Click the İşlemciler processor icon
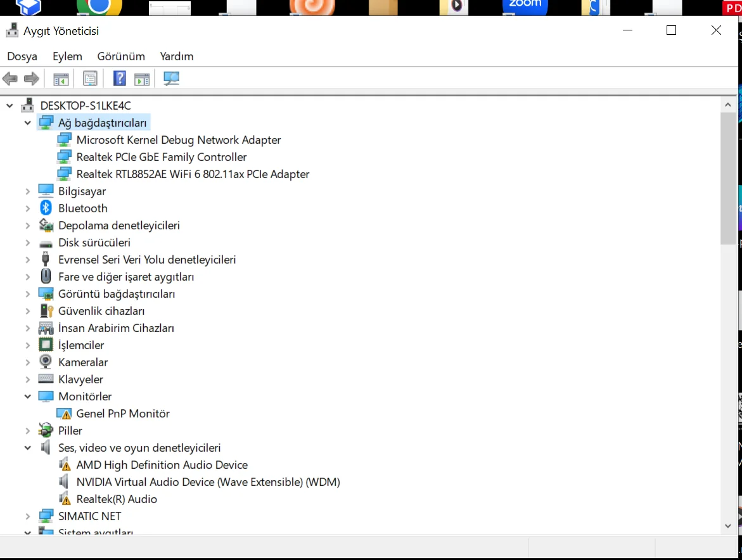 click(46, 345)
